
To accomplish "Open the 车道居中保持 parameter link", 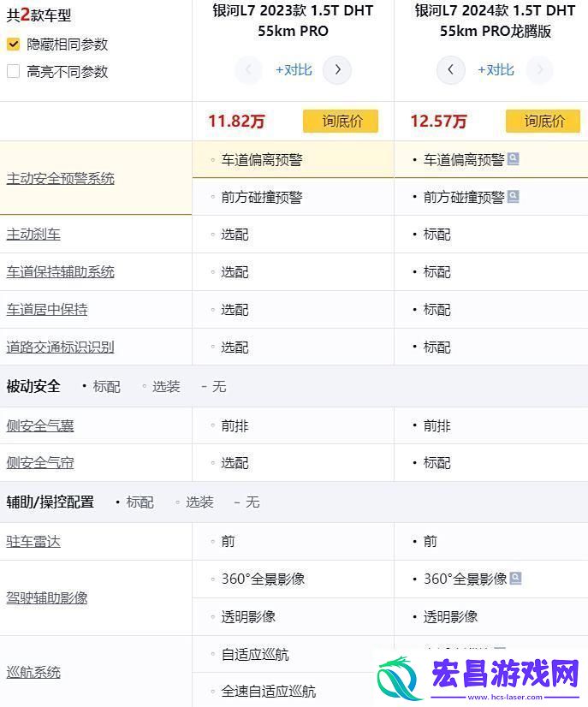I will pos(47,310).
